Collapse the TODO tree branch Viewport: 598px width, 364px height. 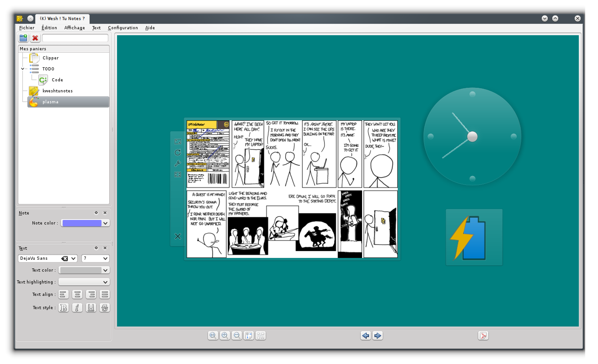coord(22,69)
